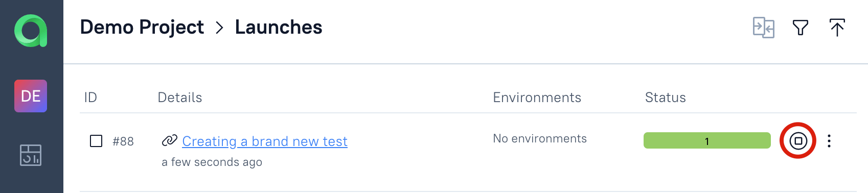Select the checkbox for launch #88
The image size is (868, 193).
click(96, 141)
